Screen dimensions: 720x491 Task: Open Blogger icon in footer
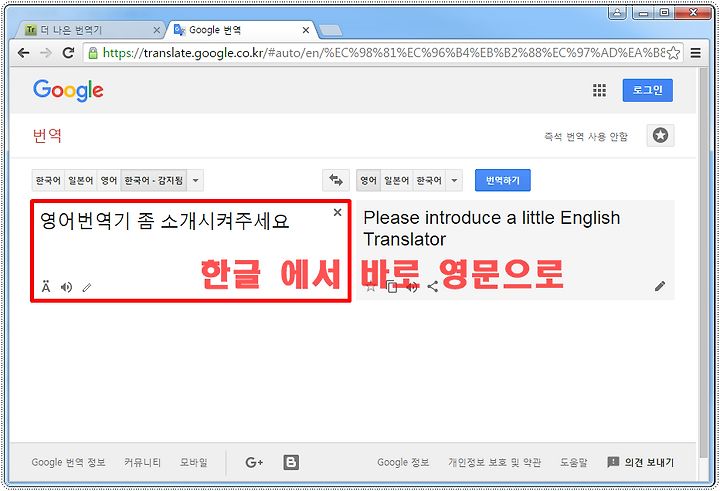point(291,462)
